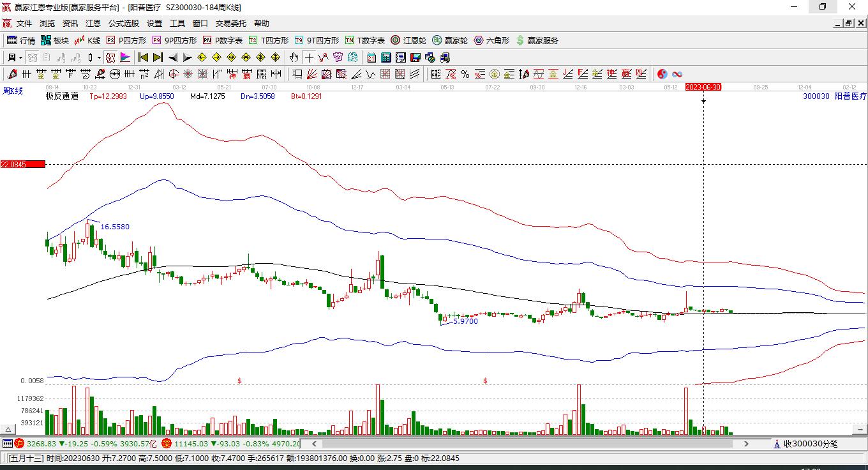
Task: Click the yin-yang taiji icon
Action: click(662, 74)
